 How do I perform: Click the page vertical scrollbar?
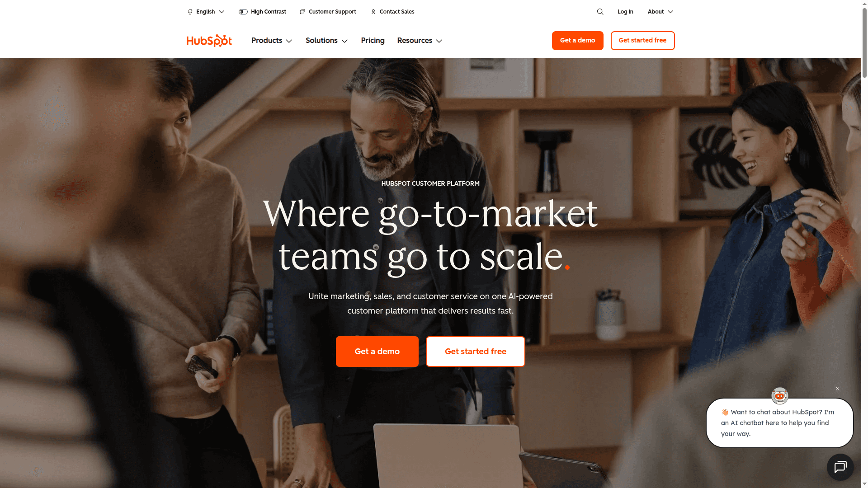click(864, 244)
